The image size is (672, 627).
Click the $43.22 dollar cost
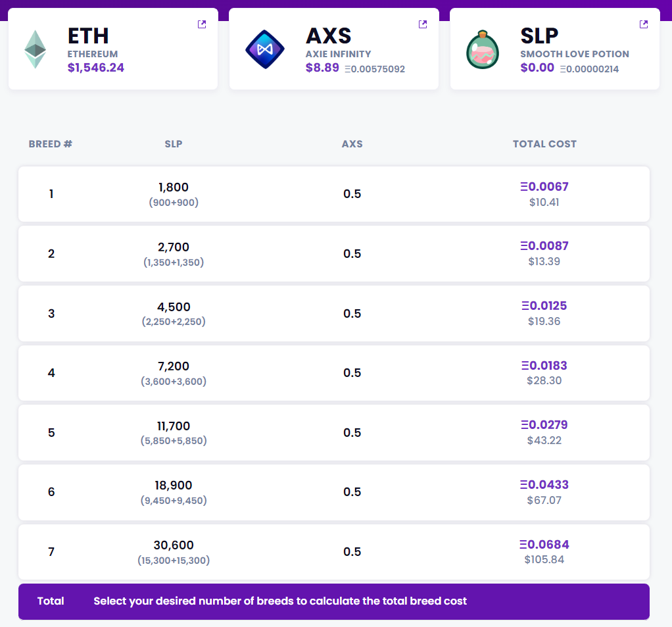tap(544, 441)
